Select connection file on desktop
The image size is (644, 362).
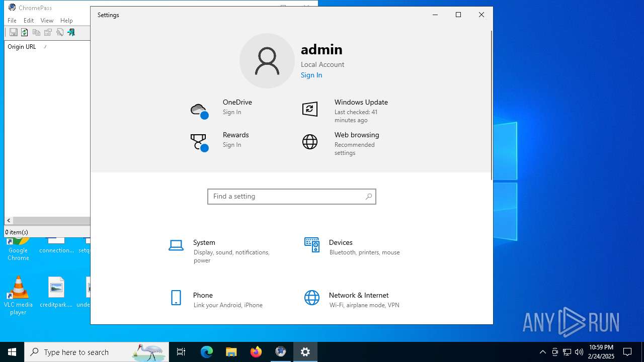[56, 246]
